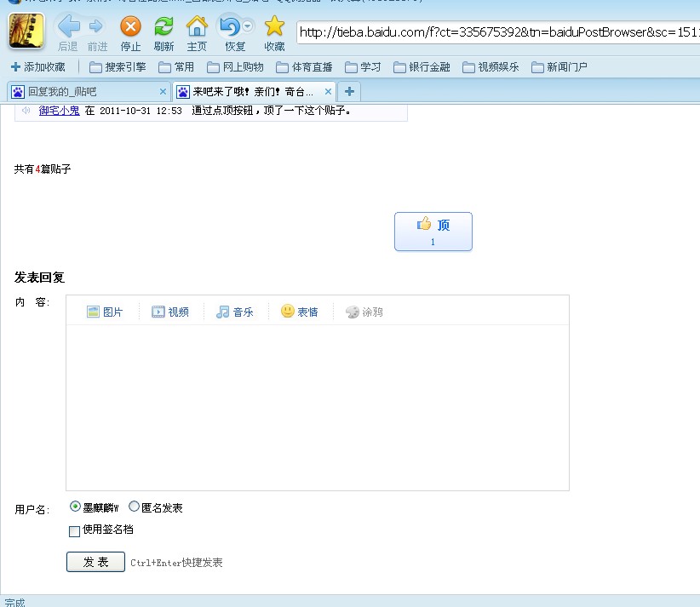700x607 pixels.
Task: Stop page loading with 停止 icon
Action: (130, 26)
